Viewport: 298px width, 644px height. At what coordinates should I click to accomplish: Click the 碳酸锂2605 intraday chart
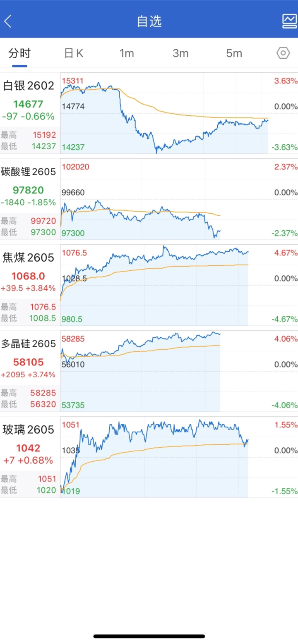(x=166, y=200)
